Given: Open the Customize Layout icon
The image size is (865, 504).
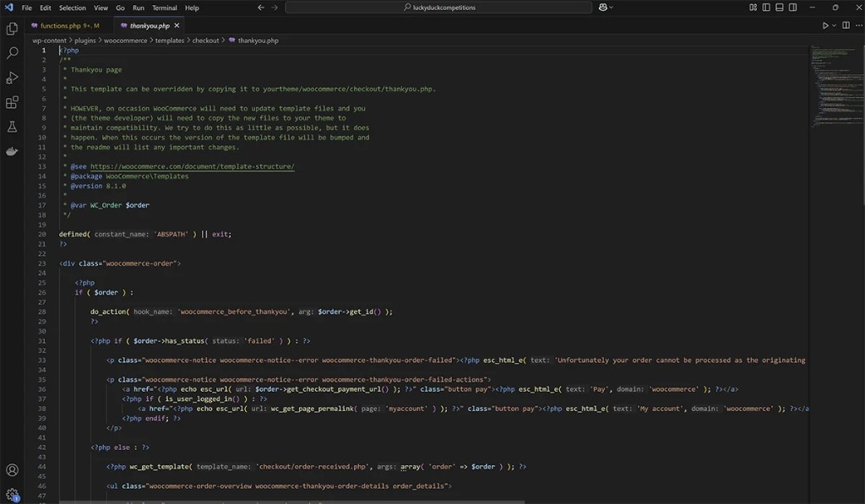Looking at the screenshot, I should [753, 7].
